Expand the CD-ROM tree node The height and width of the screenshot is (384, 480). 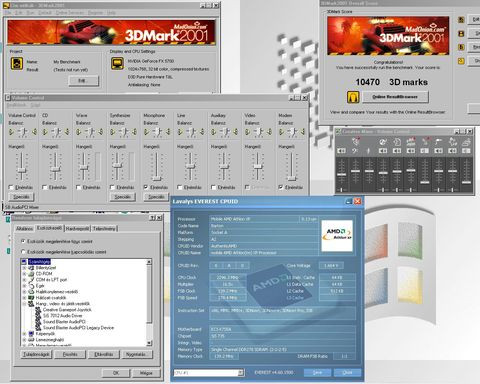(x=24, y=274)
